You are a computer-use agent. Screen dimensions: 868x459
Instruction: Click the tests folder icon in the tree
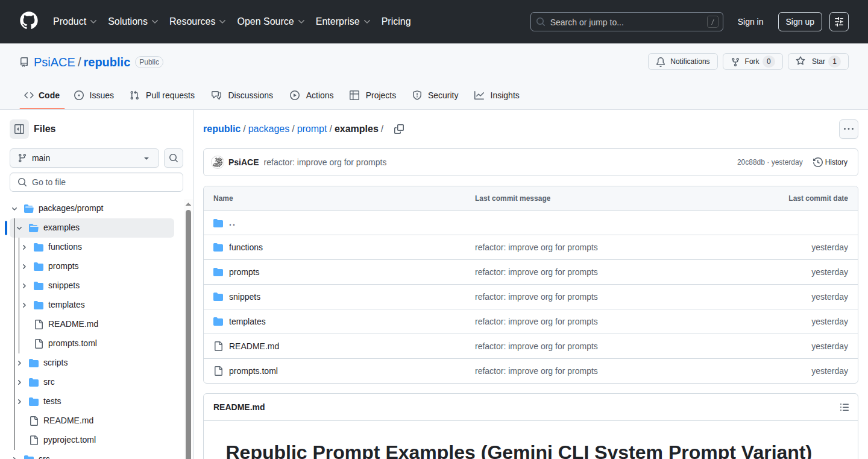34,401
